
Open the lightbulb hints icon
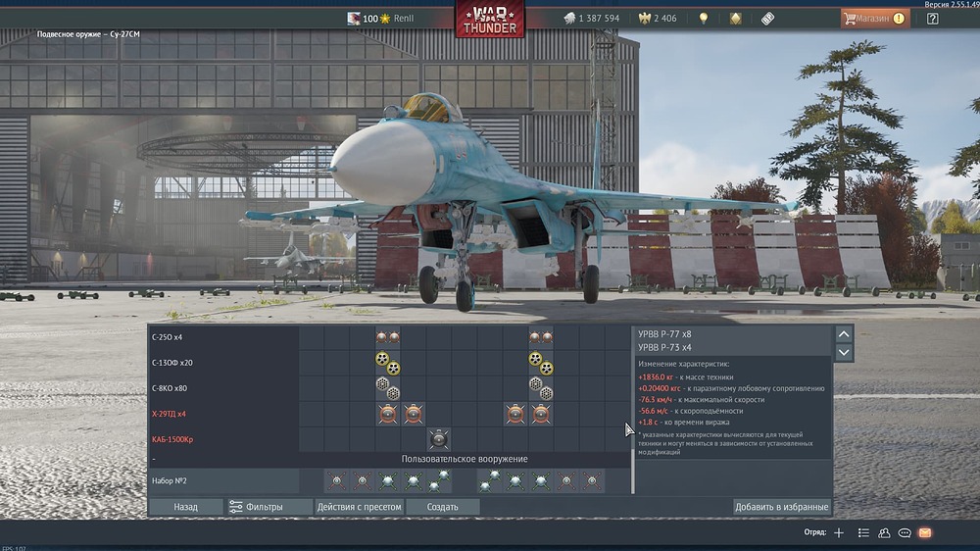[x=703, y=19]
